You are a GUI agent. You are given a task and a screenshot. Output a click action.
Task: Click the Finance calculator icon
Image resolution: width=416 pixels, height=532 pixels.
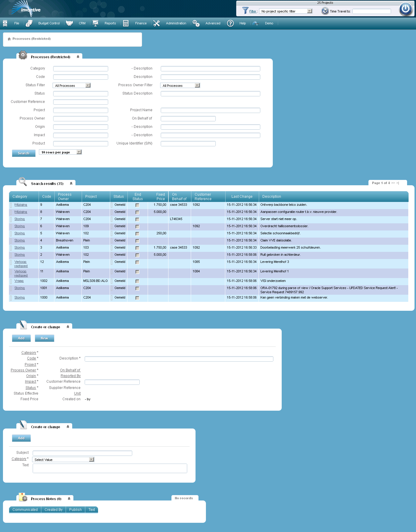tap(126, 23)
